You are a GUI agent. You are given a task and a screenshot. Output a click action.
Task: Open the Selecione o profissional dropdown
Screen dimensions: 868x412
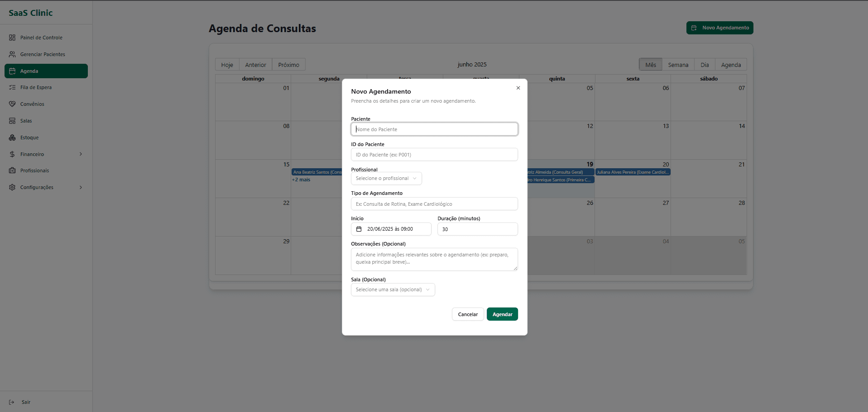386,178
